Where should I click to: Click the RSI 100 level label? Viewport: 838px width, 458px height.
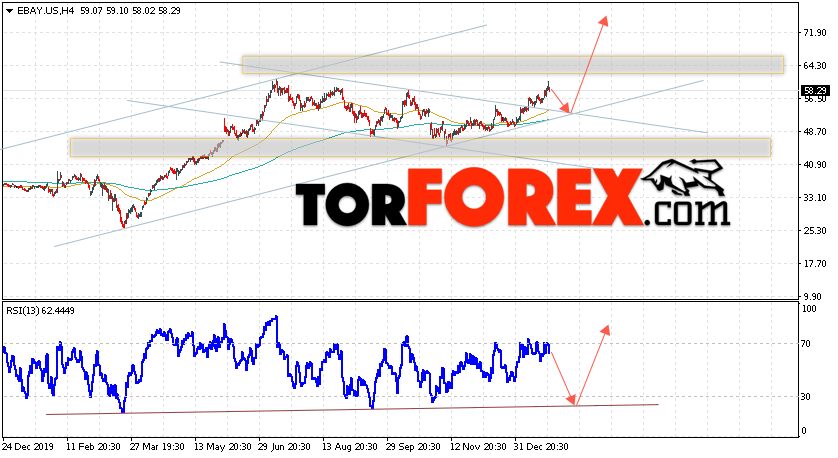809,309
